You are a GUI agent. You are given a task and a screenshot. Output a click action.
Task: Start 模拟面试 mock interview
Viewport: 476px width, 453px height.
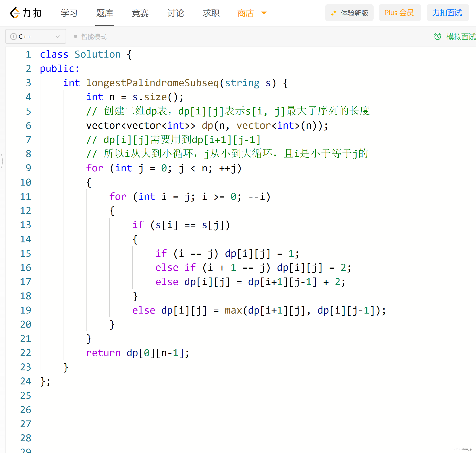tap(461, 37)
